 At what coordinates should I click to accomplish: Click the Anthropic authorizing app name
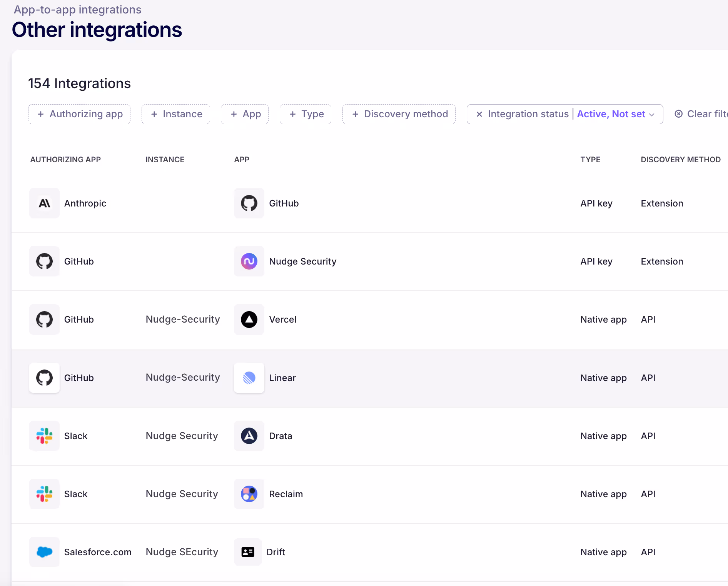[85, 203]
